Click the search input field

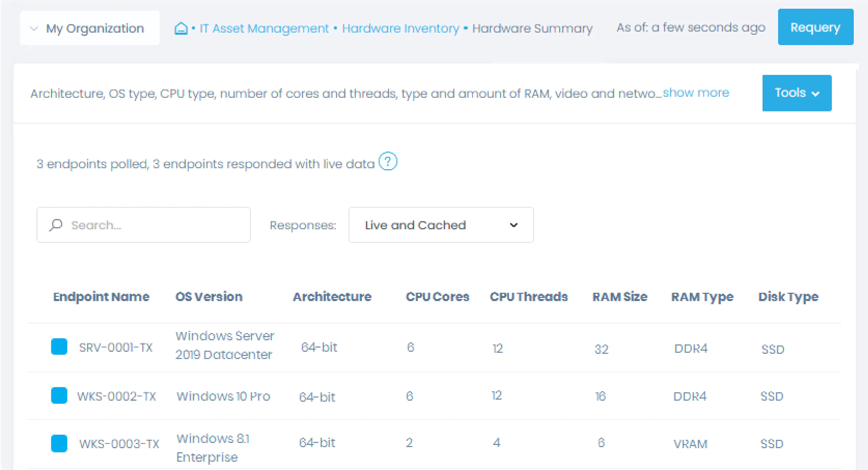click(x=144, y=225)
